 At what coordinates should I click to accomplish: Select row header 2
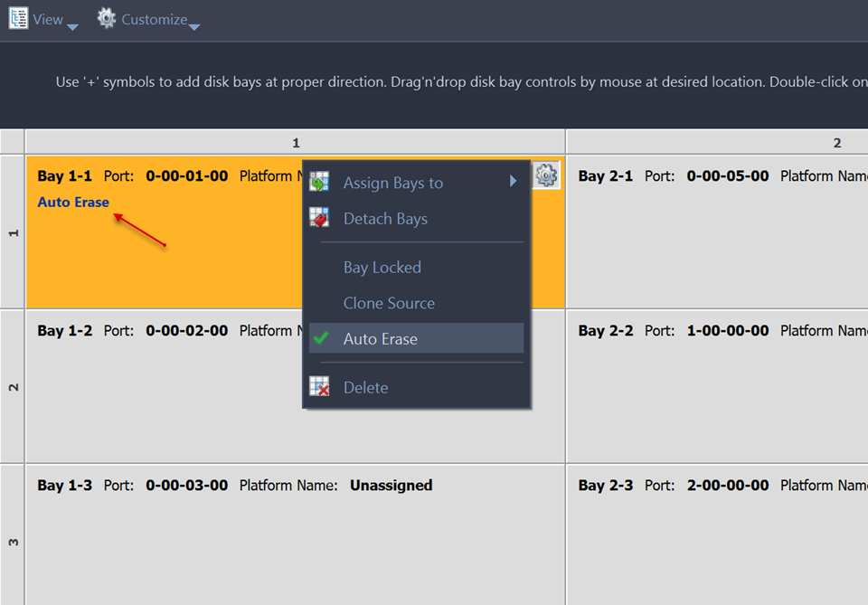pos(13,387)
